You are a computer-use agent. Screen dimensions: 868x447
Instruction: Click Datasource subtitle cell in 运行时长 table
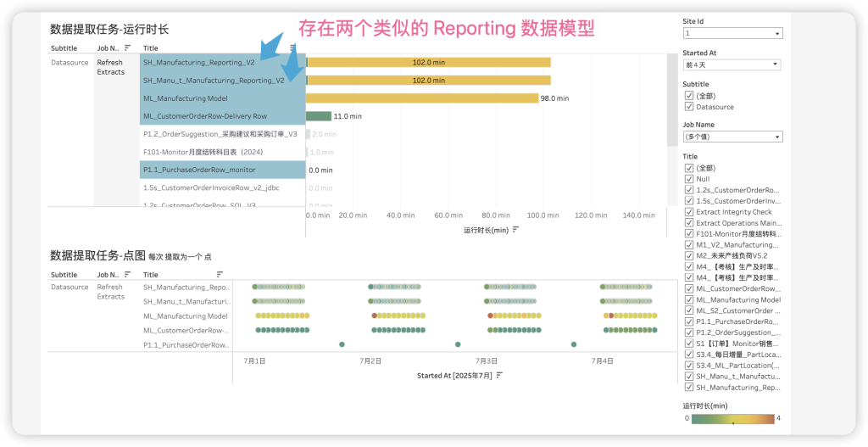tap(70, 63)
